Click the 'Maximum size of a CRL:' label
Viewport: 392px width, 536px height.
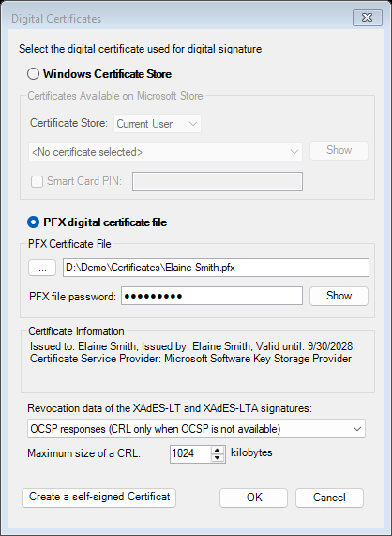(84, 453)
